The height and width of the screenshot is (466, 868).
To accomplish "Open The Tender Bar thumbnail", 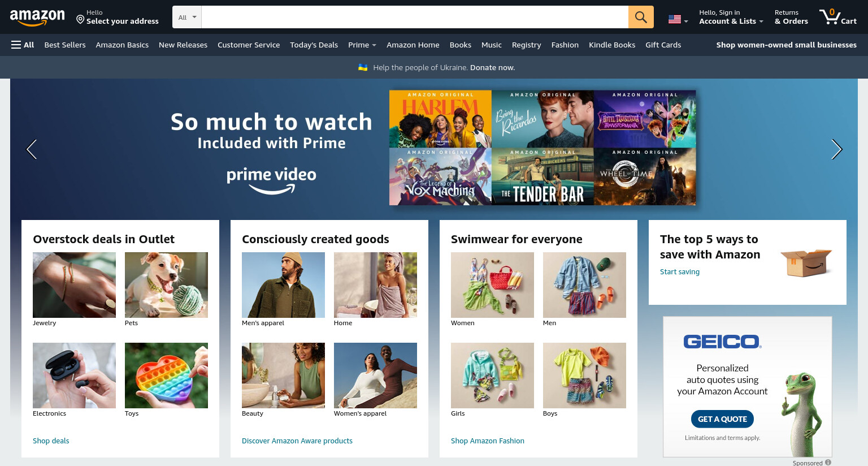I will (542, 176).
